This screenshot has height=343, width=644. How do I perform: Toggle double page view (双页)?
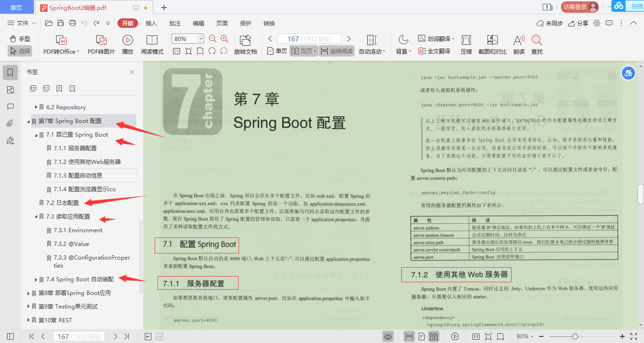[304, 51]
